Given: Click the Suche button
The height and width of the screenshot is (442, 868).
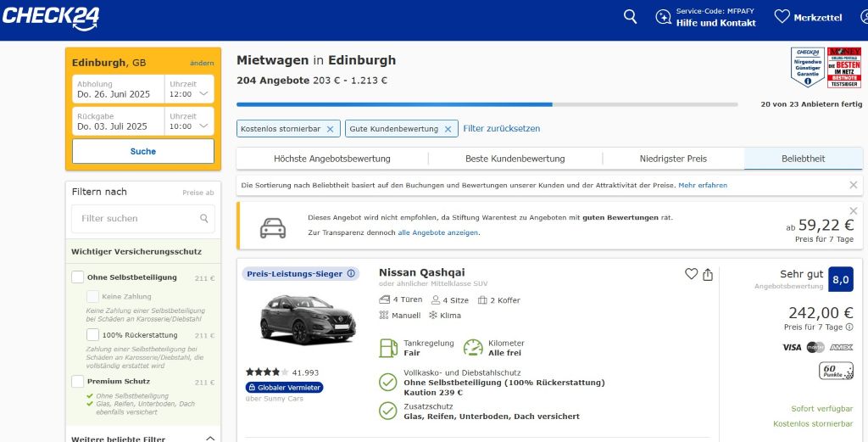Looking at the screenshot, I should pyautogui.click(x=142, y=151).
